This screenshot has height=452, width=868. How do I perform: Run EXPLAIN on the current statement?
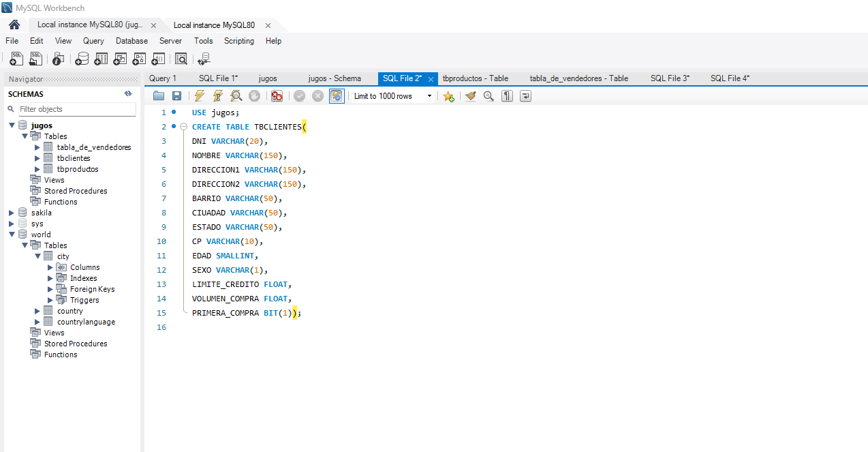[236, 96]
